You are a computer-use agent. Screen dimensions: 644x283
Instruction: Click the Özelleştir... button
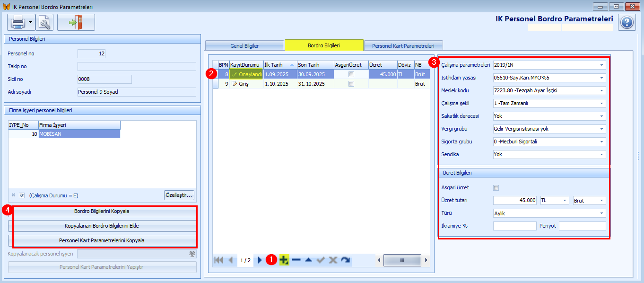tap(179, 195)
